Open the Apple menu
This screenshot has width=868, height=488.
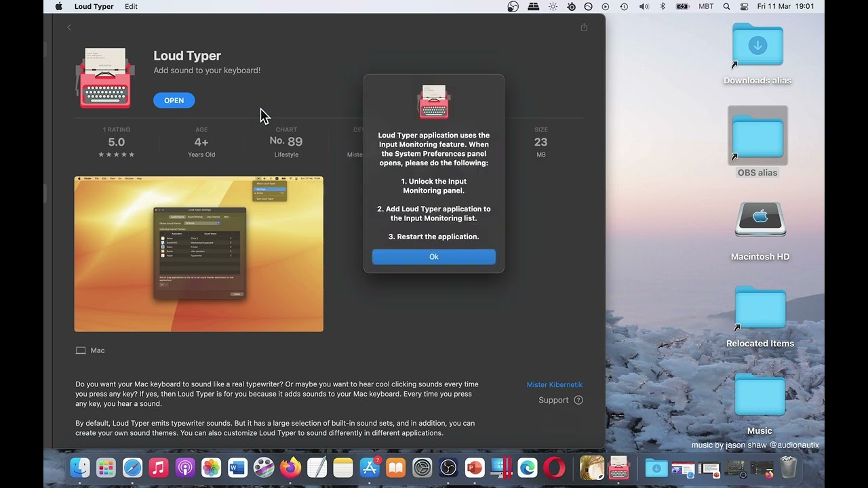pyautogui.click(x=58, y=7)
